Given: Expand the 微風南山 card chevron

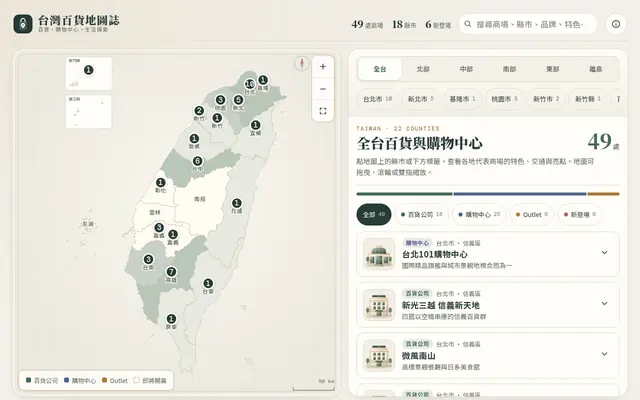Looking at the screenshot, I should click(604, 354).
